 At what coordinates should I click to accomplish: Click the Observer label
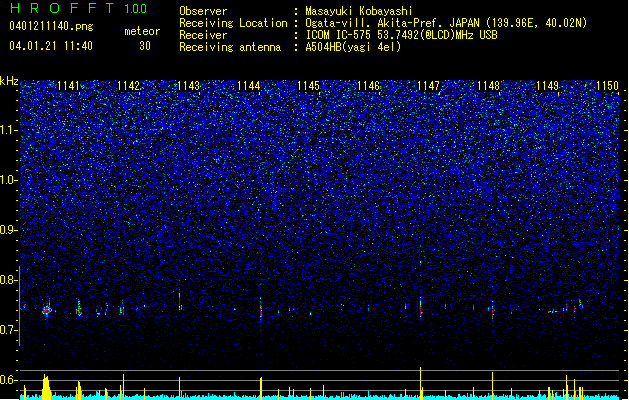pos(203,11)
